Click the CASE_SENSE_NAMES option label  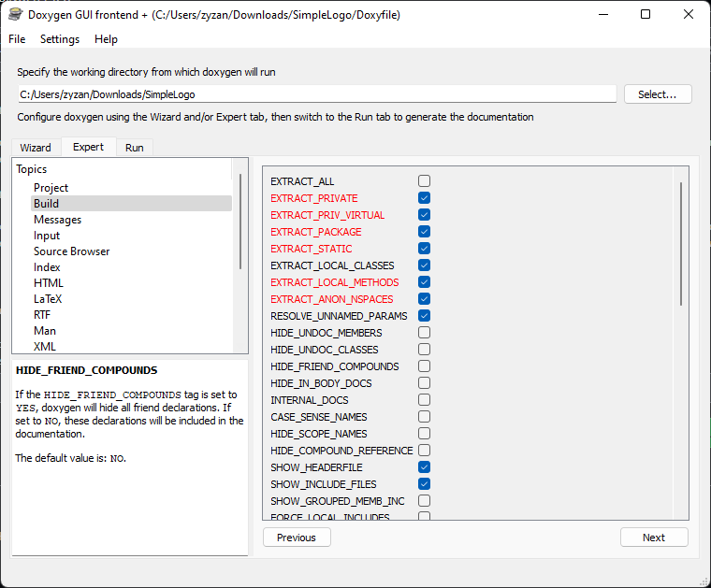pos(319,417)
